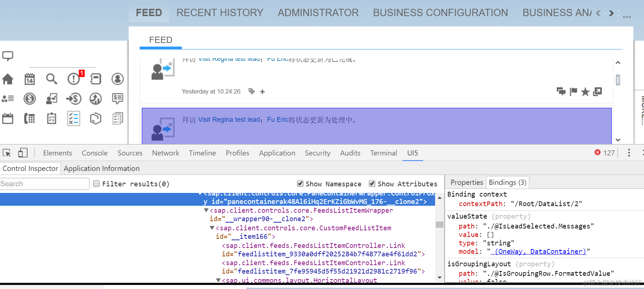The width and height of the screenshot is (644, 289).
Task: Activate DevTools inspect element picker icon
Action: 7,153
